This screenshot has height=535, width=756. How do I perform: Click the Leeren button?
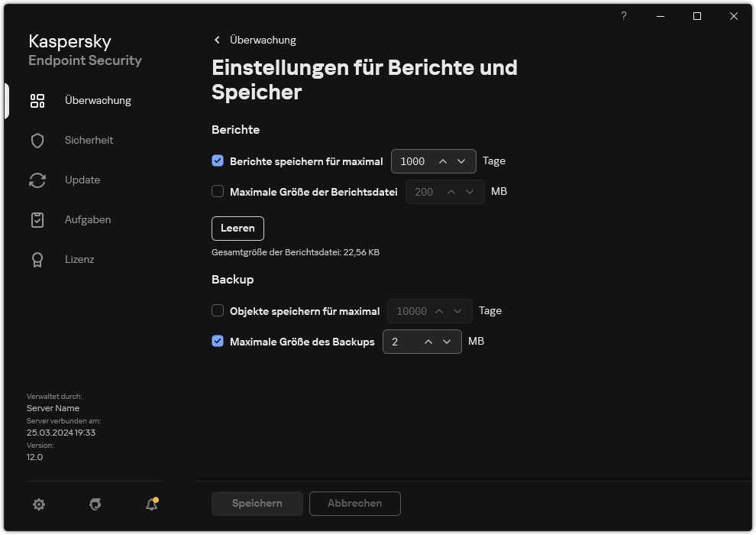coord(237,228)
